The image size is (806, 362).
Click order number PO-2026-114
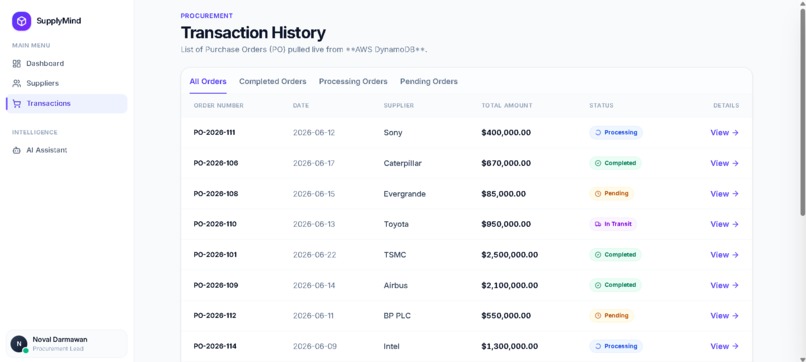[x=215, y=346]
